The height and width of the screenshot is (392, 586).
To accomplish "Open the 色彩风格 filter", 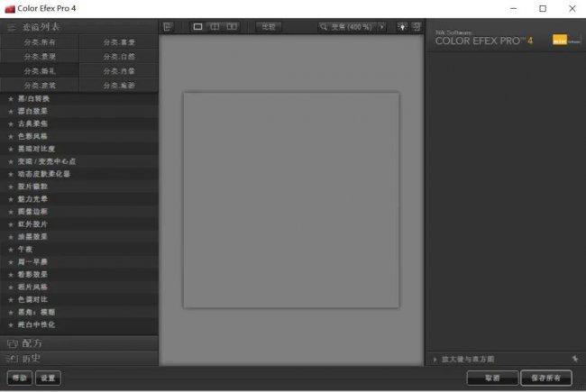I will tap(32, 136).
